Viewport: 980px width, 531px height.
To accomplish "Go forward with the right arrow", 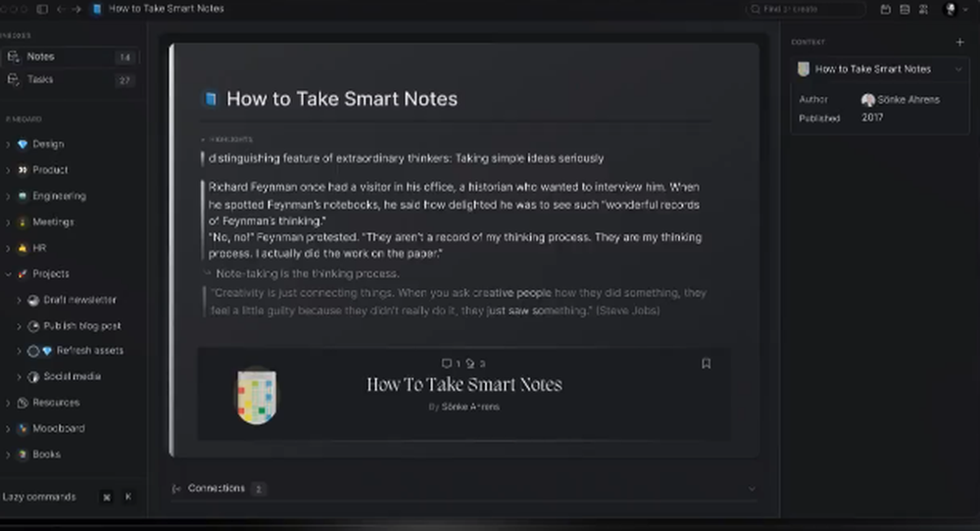I will click(x=76, y=10).
